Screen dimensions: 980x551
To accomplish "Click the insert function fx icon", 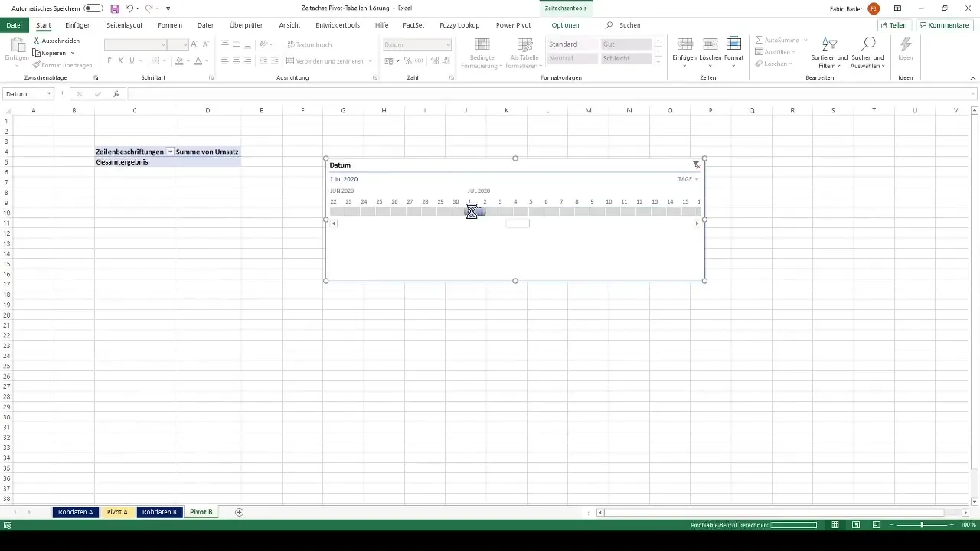I will click(116, 94).
